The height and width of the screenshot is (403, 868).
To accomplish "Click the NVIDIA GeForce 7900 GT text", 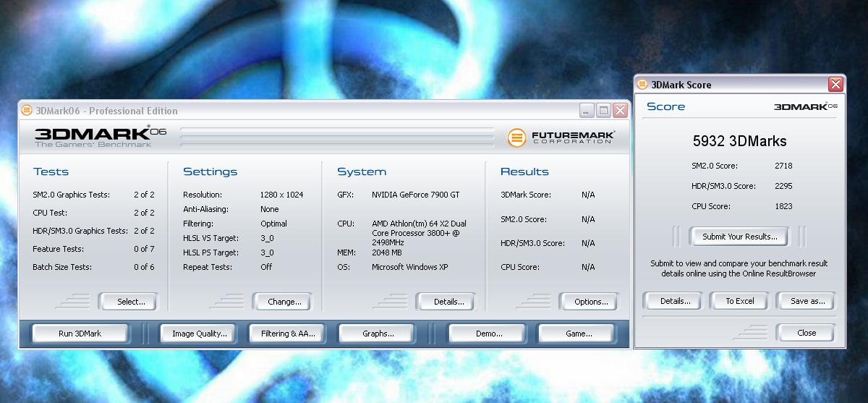I will click(x=415, y=195).
